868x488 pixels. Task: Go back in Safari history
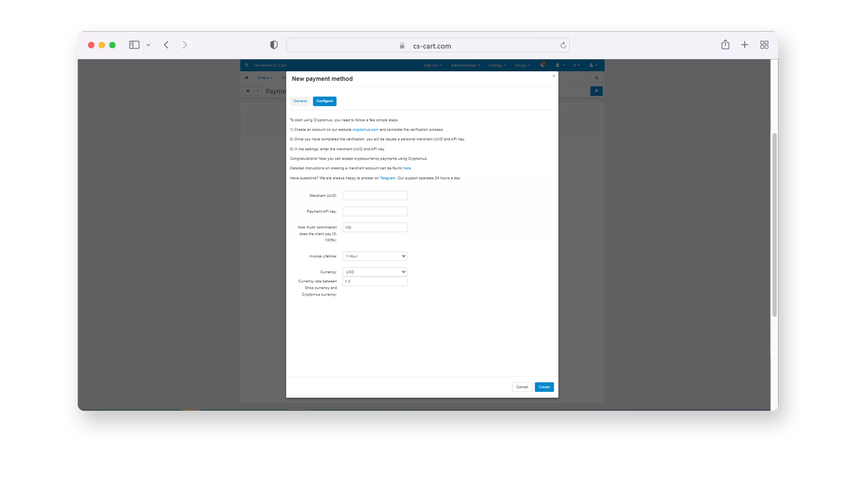[x=166, y=45]
